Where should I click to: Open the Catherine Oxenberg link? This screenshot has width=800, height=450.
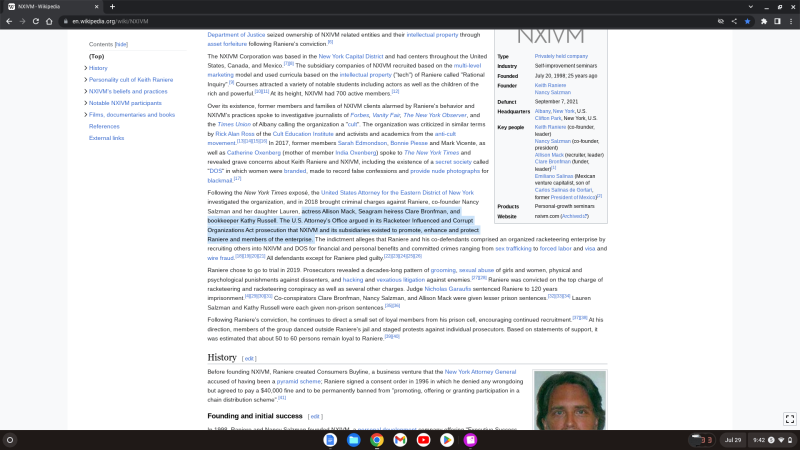click(x=254, y=153)
